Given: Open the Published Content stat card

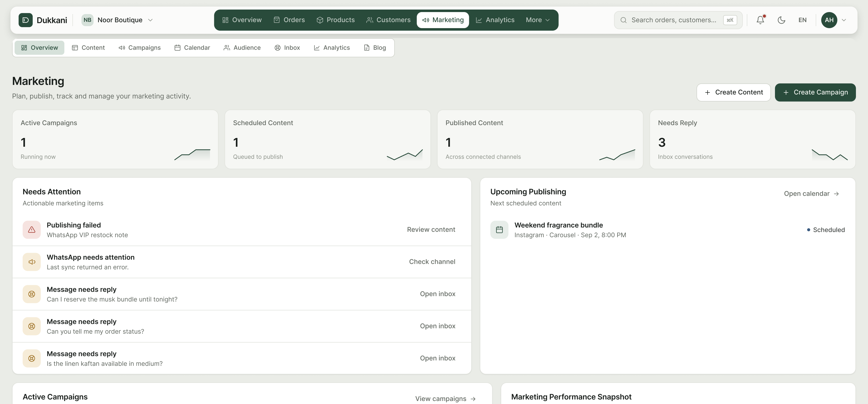Looking at the screenshot, I should pos(540,139).
